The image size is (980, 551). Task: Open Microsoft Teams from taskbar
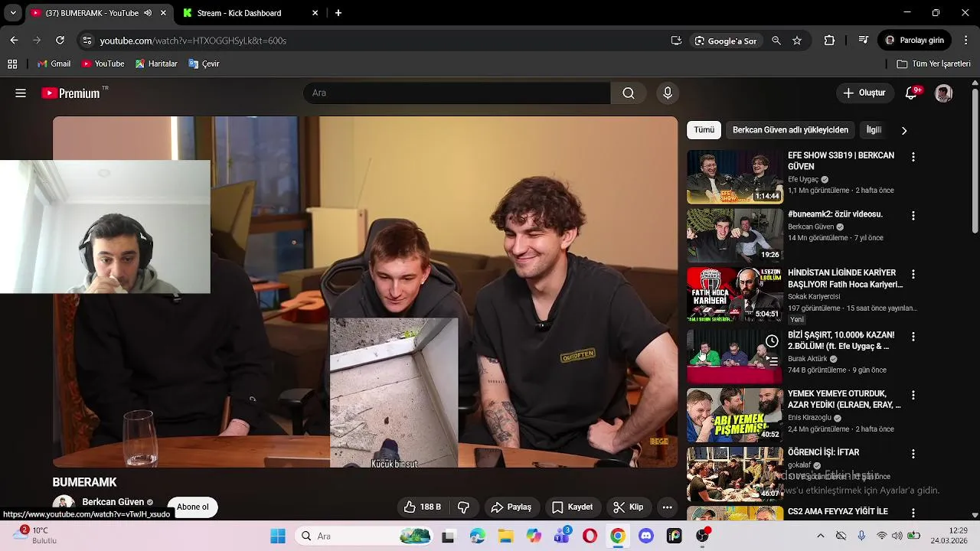point(562,536)
